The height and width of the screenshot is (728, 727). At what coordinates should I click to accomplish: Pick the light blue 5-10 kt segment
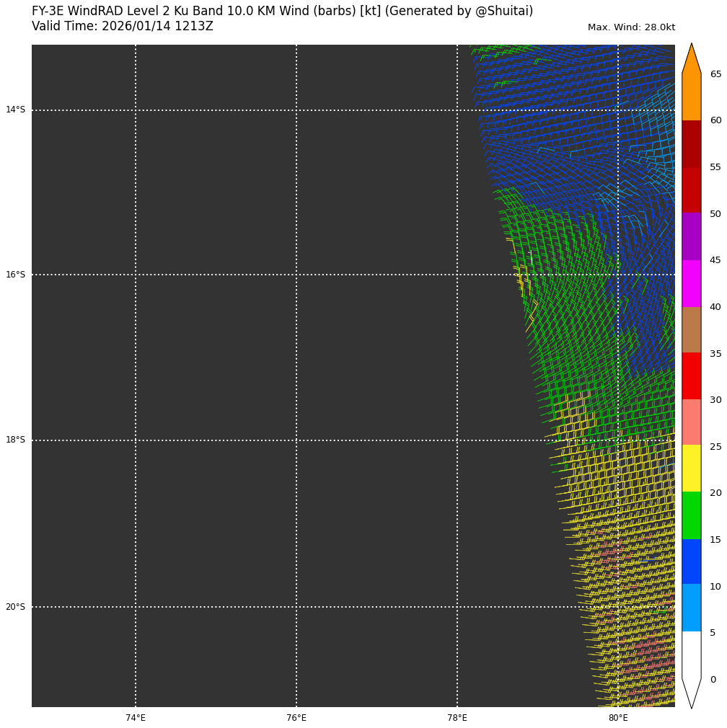pyautogui.click(x=691, y=608)
